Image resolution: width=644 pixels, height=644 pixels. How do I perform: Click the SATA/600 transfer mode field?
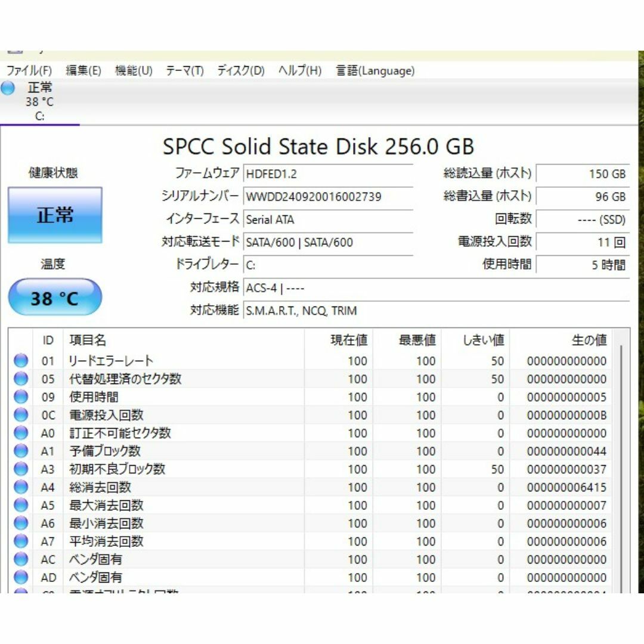(328, 242)
